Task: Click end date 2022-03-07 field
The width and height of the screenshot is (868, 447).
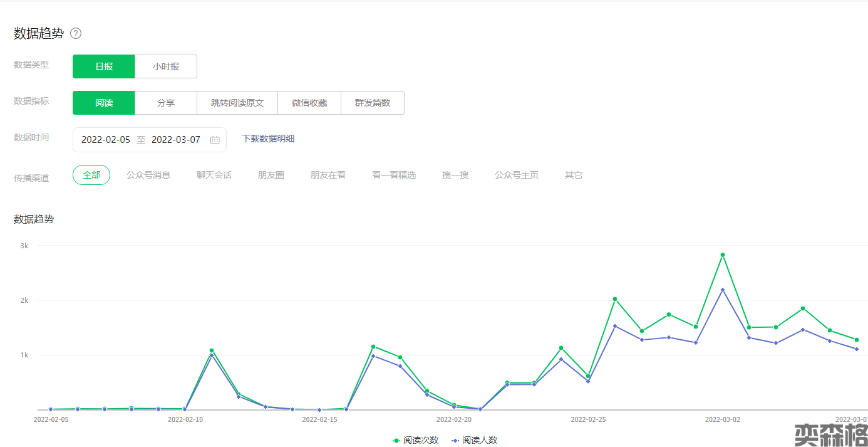Action: point(176,140)
